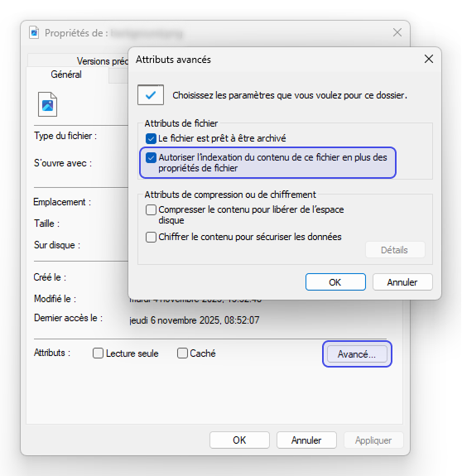Enable Compresser le contenu checkbox
This screenshot has height=476, width=462.
[151, 209]
